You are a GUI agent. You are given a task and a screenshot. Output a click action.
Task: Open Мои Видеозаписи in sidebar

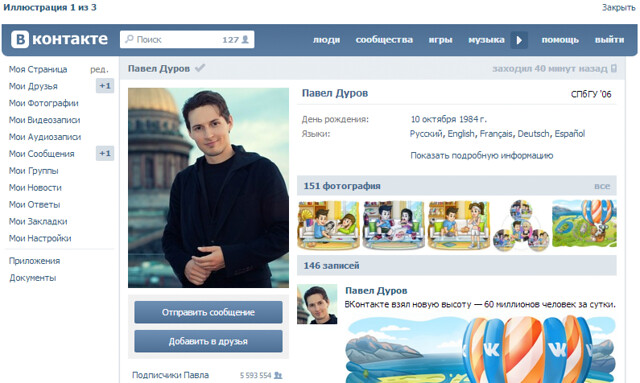tap(44, 120)
